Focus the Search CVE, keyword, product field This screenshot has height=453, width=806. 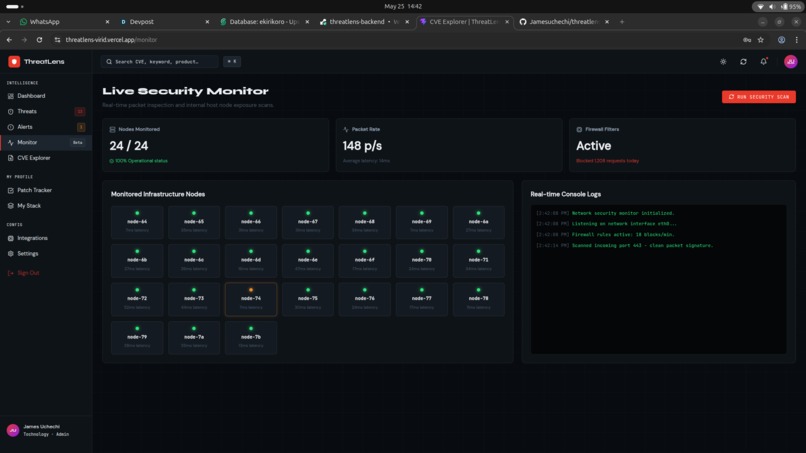click(160, 62)
